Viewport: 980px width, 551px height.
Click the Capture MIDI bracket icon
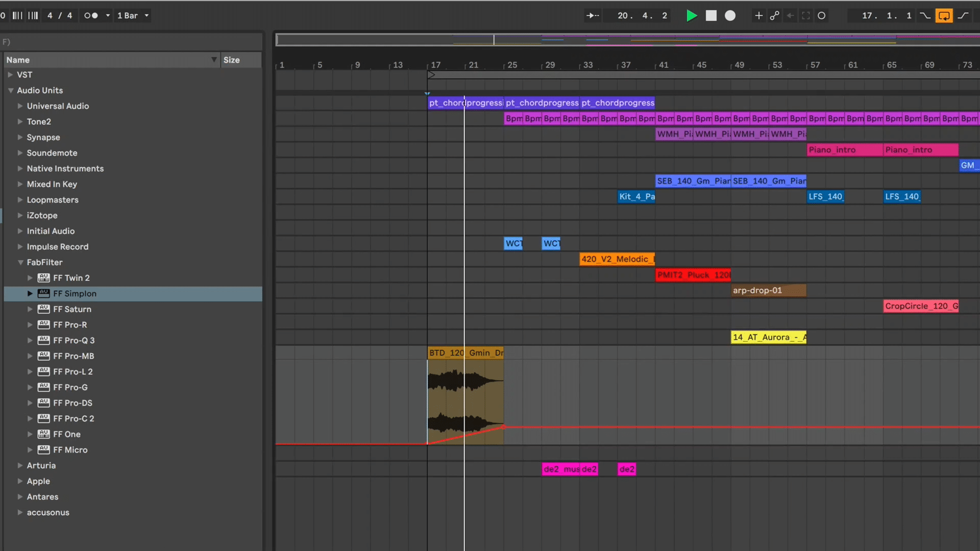point(806,16)
